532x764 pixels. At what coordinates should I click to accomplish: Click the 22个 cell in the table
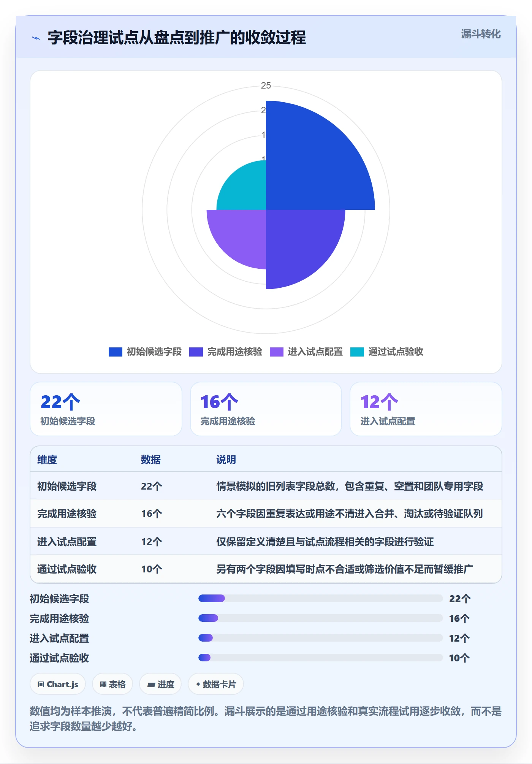pyautogui.click(x=152, y=486)
